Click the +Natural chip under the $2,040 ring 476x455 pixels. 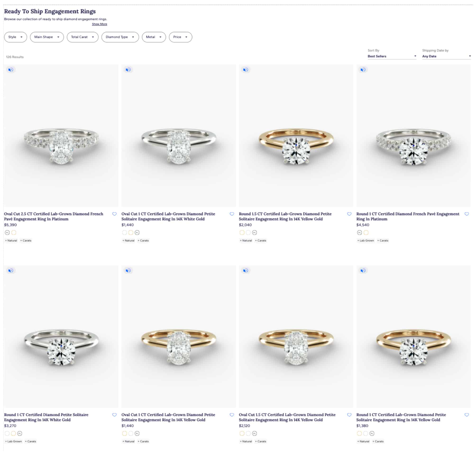coord(246,240)
